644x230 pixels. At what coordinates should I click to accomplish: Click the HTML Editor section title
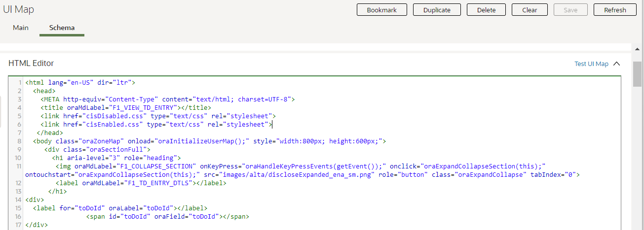click(x=31, y=63)
